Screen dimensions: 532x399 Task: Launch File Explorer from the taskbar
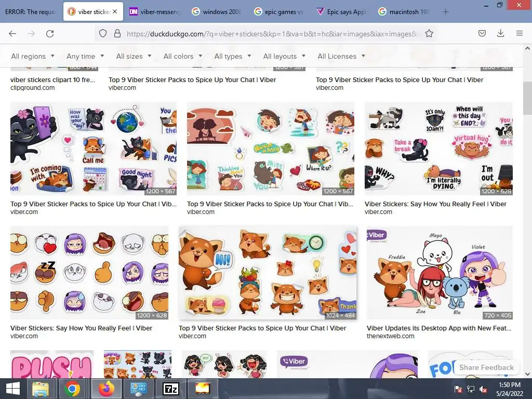click(x=41, y=389)
